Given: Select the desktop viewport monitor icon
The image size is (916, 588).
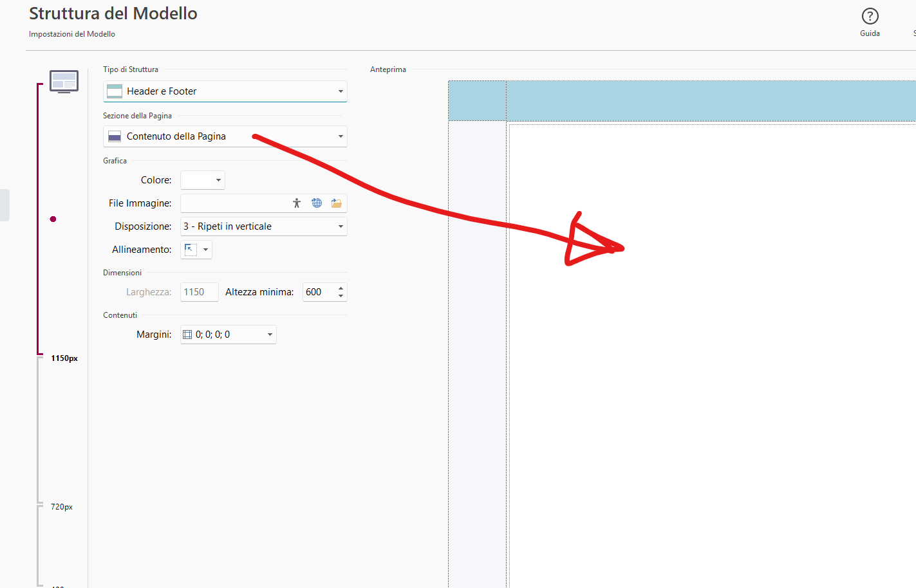Looking at the screenshot, I should (64, 82).
